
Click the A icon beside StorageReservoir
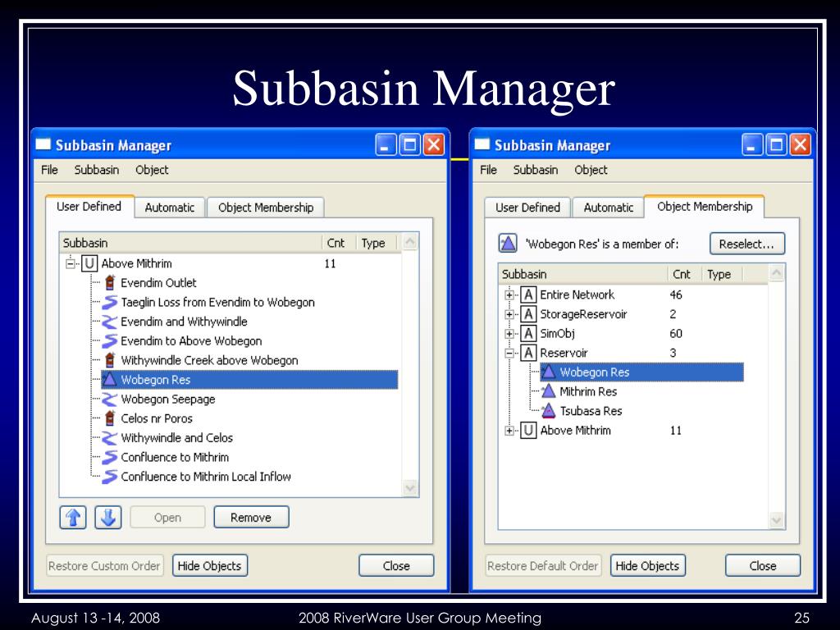click(x=528, y=314)
